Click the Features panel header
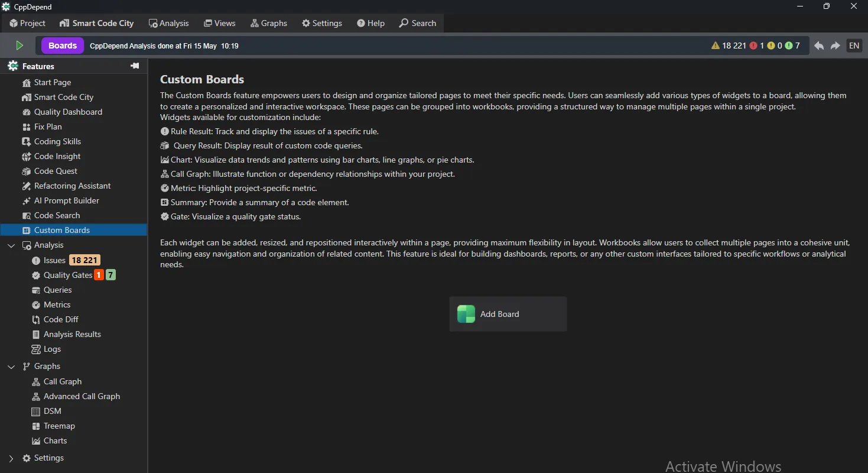This screenshot has width=868, height=473. [73, 66]
